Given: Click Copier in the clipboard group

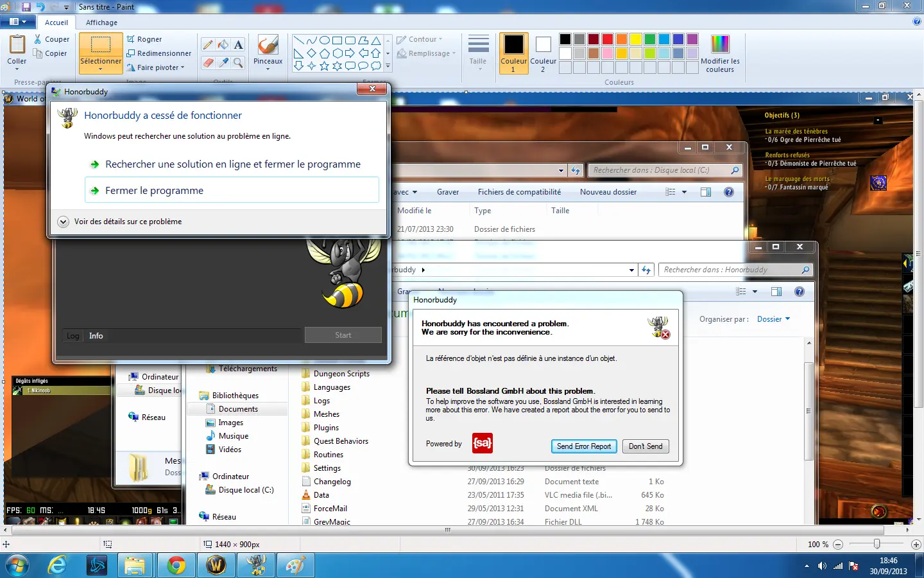Looking at the screenshot, I should coord(50,53).
